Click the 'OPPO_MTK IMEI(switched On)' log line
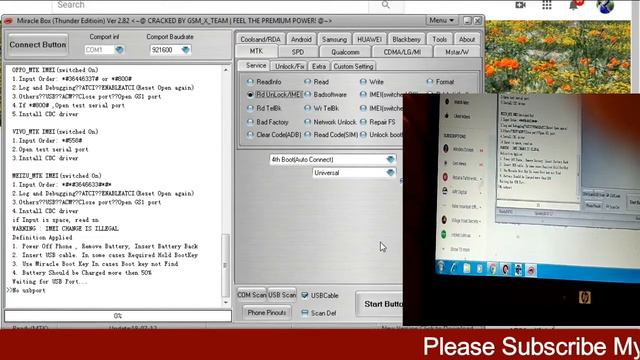Viewport: 640px width, 360px height. [x=55, y=70]
